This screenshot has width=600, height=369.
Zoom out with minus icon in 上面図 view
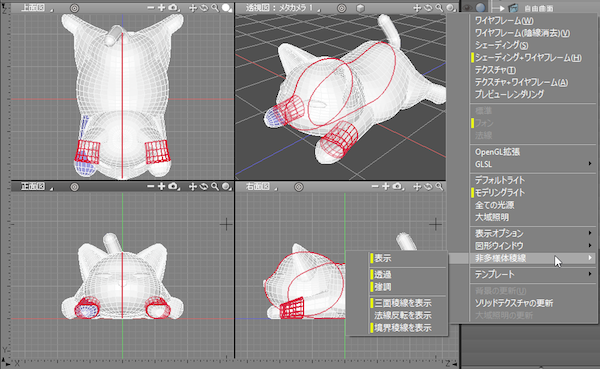(x=150, y=8)
